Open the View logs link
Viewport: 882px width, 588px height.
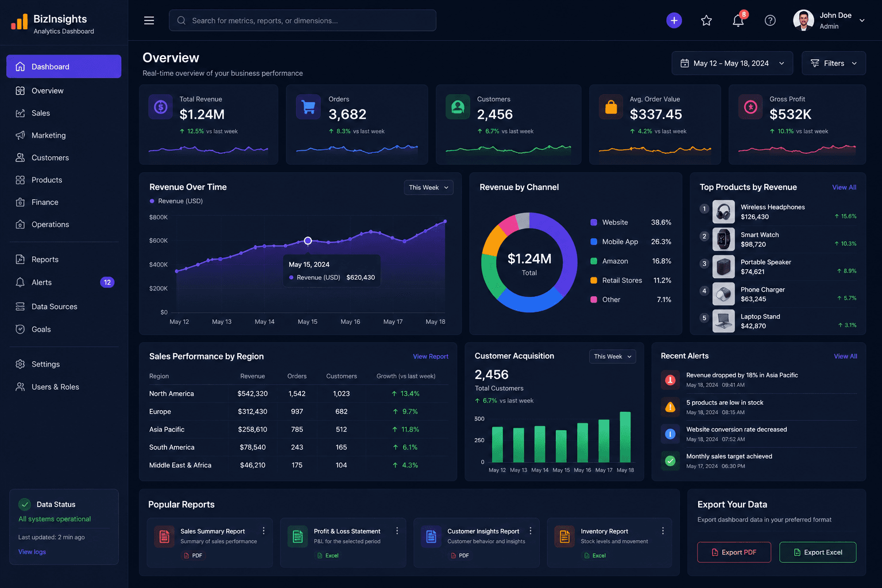(x=32, y=552)
